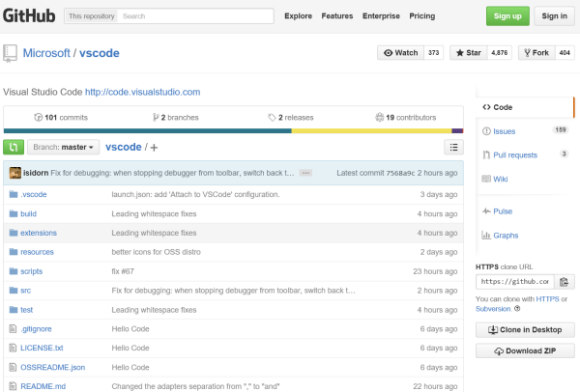Expand the master branch dropdown
580x392 pixels.
click(64, 147)
